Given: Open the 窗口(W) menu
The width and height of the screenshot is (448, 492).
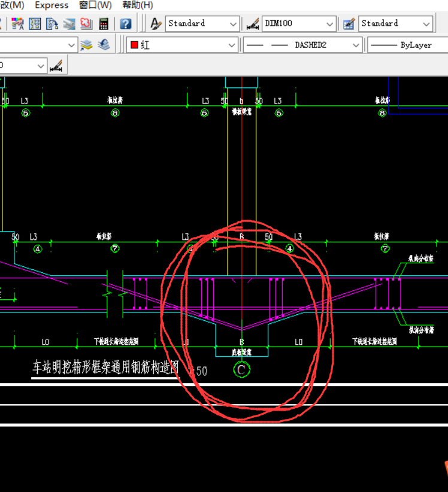Looking at the screenshot, I should pos(95,5).
